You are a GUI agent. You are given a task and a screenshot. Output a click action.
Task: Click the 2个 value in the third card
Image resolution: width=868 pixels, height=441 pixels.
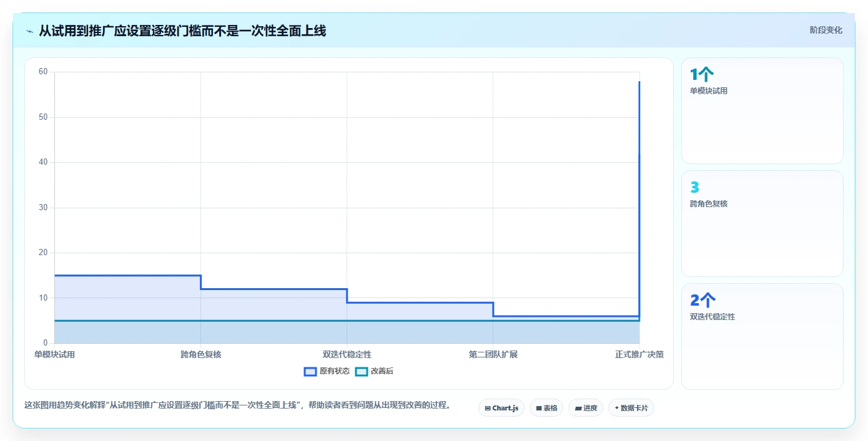(702, 301)
